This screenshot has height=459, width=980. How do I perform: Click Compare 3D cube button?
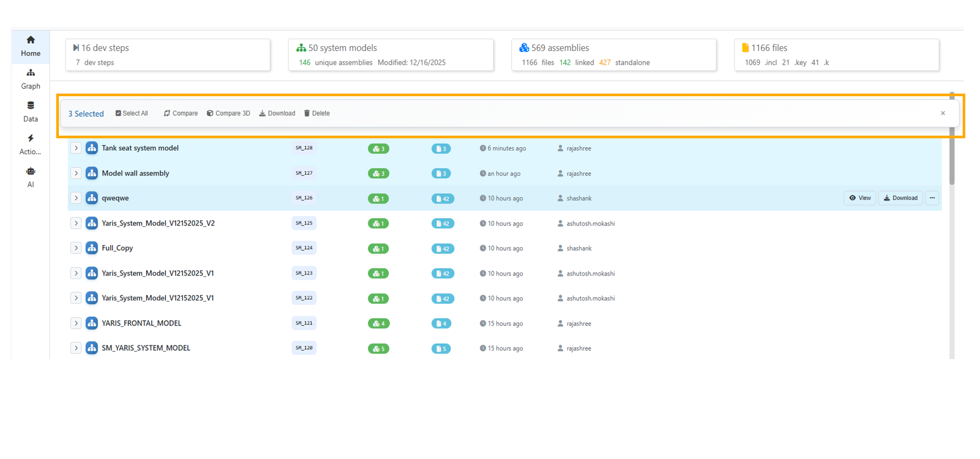[229, 114]
